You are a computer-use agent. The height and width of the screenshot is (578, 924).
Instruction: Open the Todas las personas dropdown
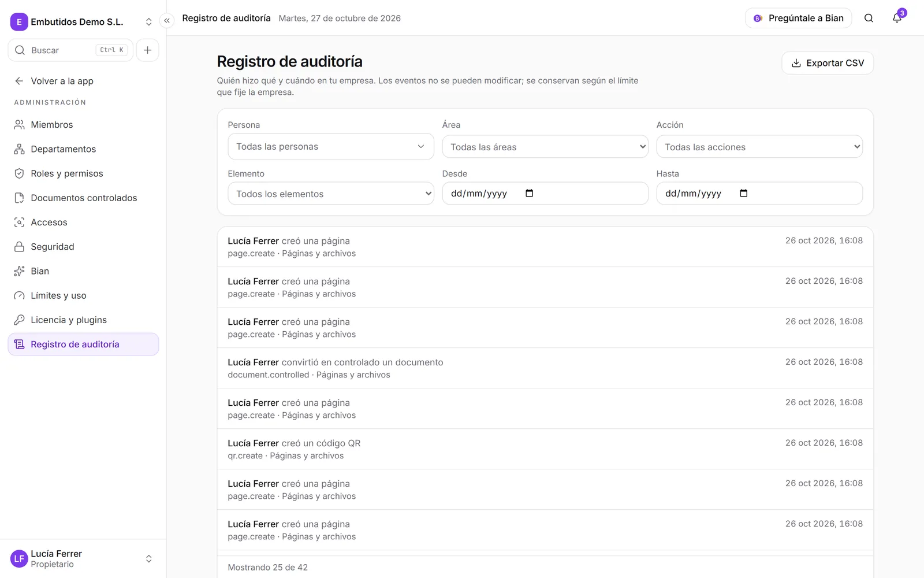(331, 147)
